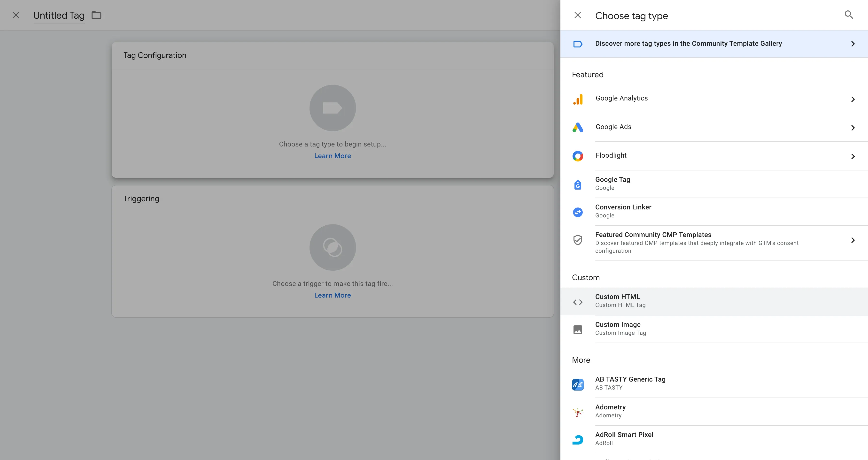Select the Floodlight tag type
This screenshot has width=868, height=460.
click(x=714, y=156)
